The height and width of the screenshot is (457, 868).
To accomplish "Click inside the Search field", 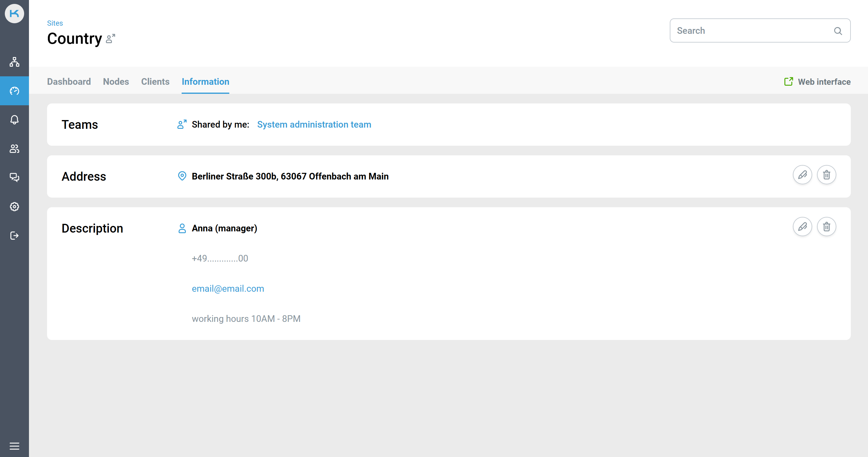I will pos(741,30).
